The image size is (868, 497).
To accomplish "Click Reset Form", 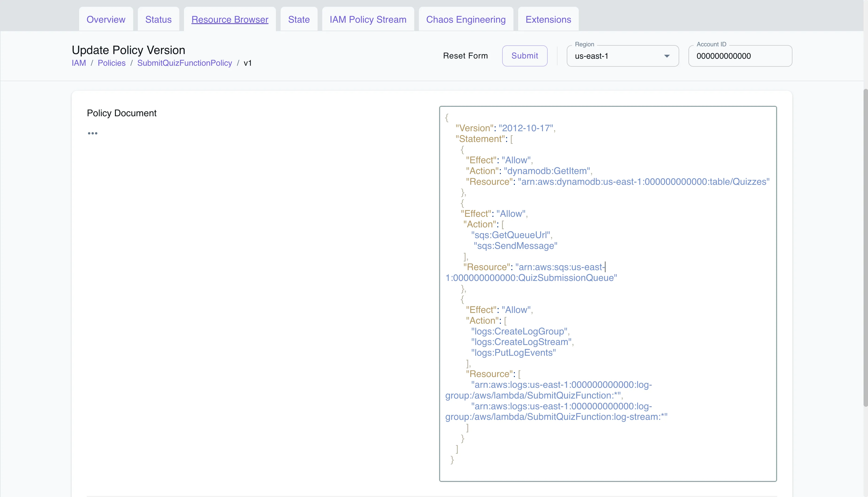I will point(465,56).
